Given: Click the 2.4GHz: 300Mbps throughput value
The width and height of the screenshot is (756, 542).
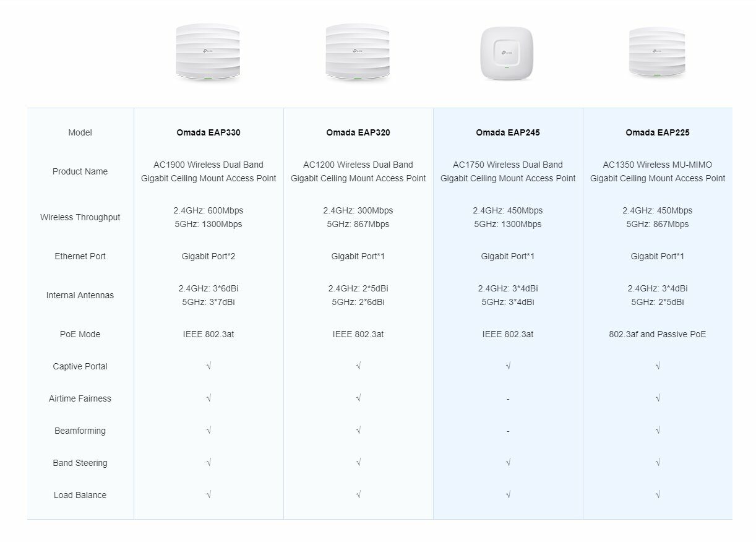Looking at the screenshot, I should pos(358,210).
